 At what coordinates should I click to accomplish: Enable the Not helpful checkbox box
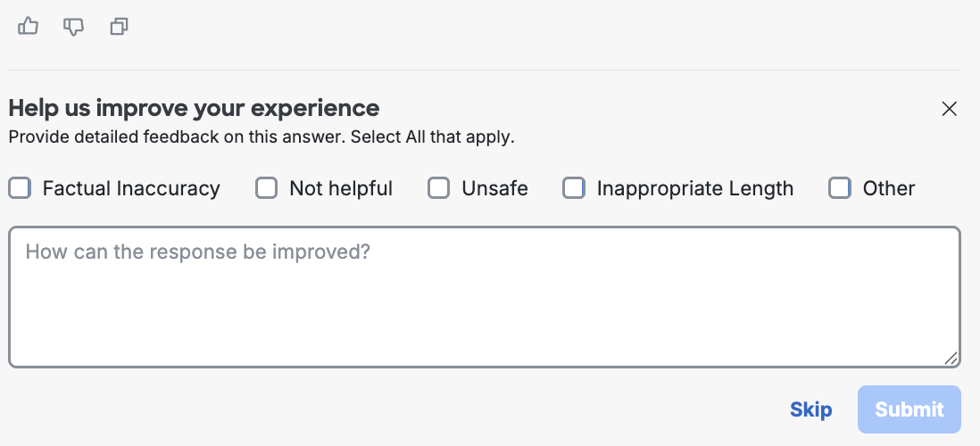click(x=267, y=188)
